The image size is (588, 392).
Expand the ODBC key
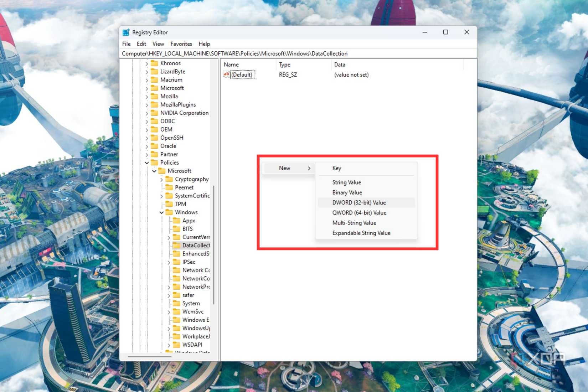coord(147,121)
